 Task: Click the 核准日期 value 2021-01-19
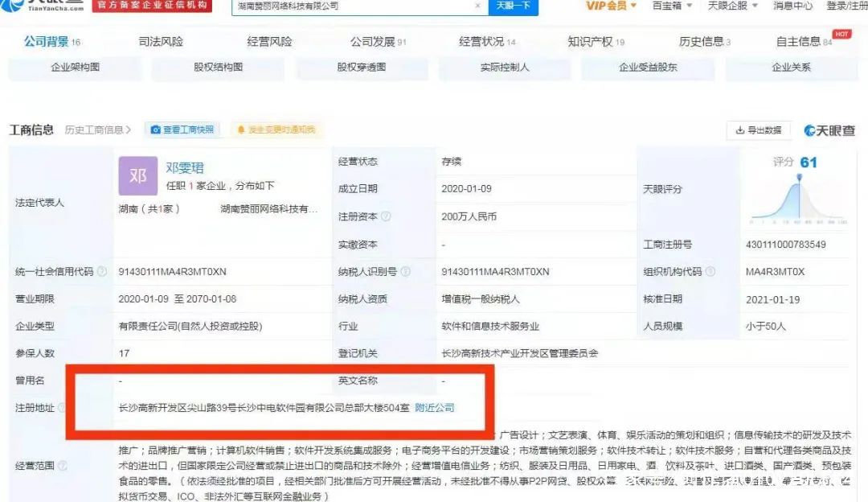[x=772, y=300]
